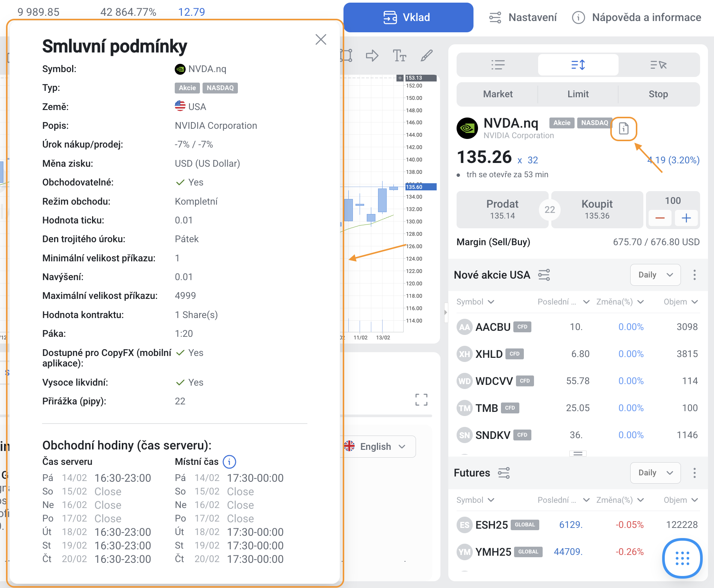Open more options for Nové akcie USA
714x588 pixels.
[x=694, y=275]
